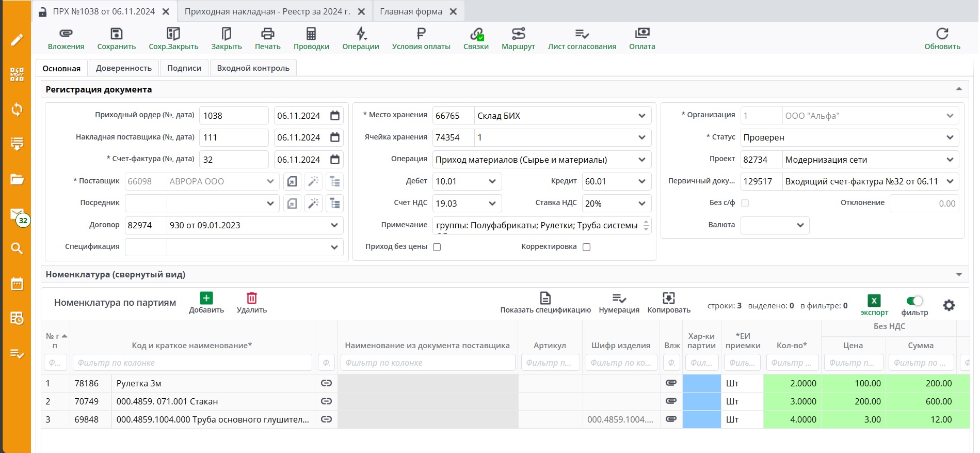Click the Накладная поставщика number field
The height and width of the screenshot is (453, 980).
pos(233,137)
